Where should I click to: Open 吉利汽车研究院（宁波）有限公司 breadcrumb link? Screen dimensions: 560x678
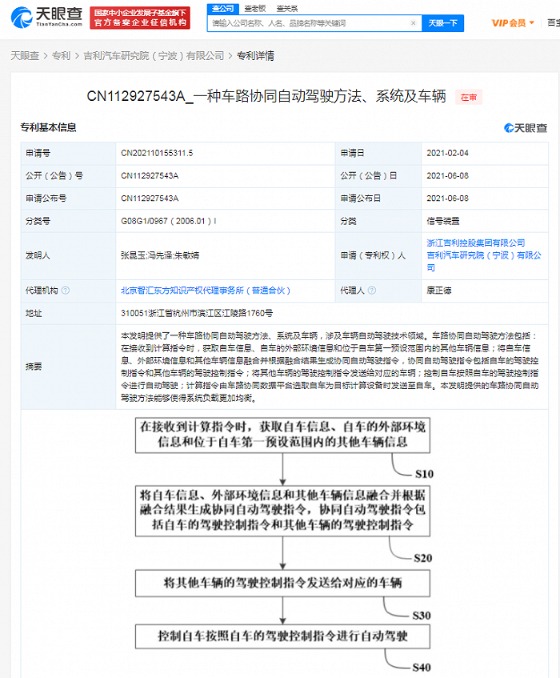click(x=154, y=56)
